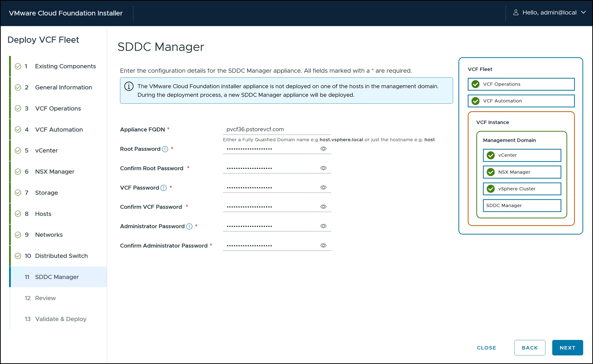Click completed check icon for Hosts step
The image size is (593, 364).
pyautogui.click(x=18, y=214)
